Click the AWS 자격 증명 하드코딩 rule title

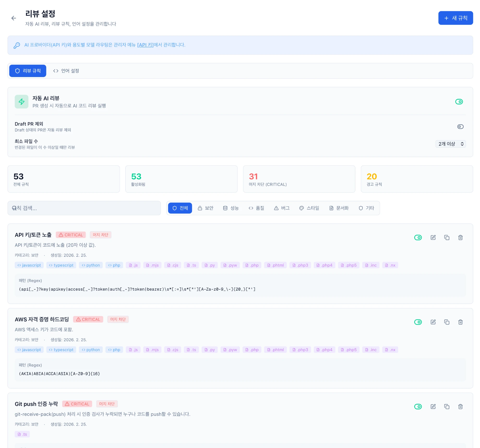pos(42,319)
